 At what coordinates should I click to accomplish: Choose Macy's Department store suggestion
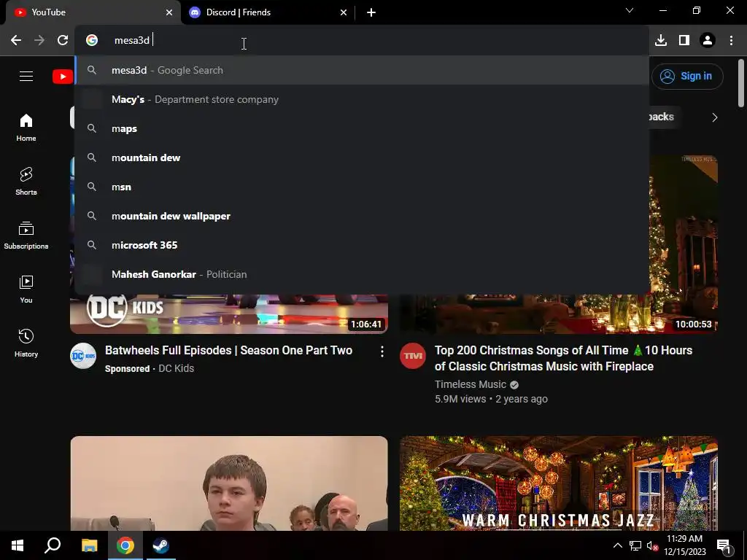[x=362, y=99]
